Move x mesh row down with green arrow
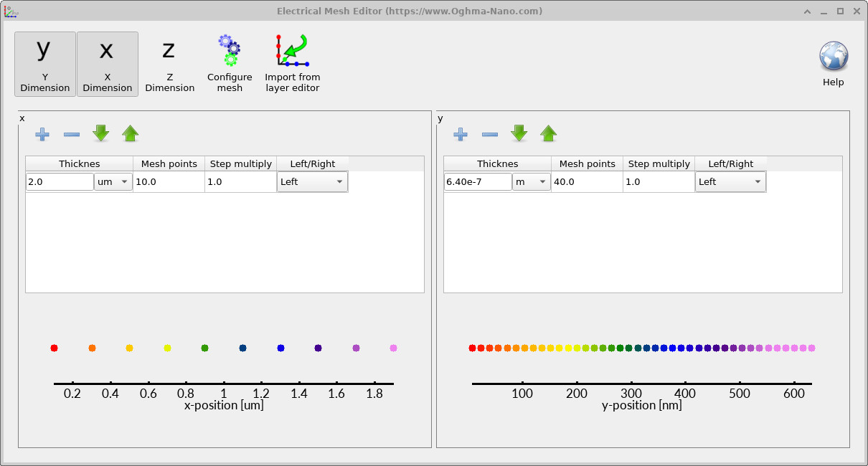Image resolution: width=868 pixels, height=466 pixels. (x=101, y=133)
